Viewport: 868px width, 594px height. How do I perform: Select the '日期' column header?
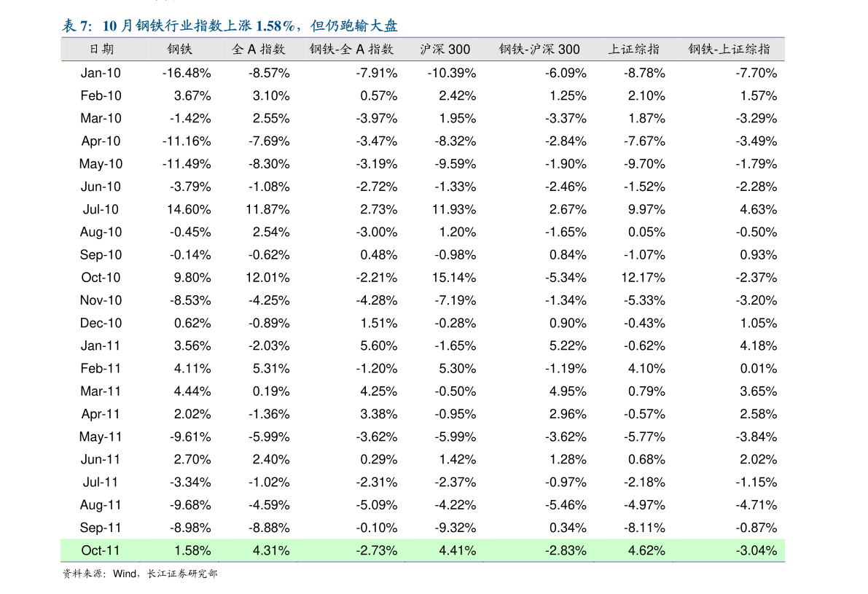101,50
